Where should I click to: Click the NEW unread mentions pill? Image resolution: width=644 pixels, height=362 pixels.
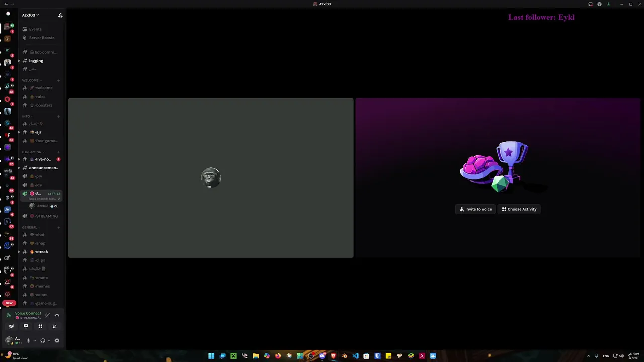pyautogui.click(x=9, y=303)
